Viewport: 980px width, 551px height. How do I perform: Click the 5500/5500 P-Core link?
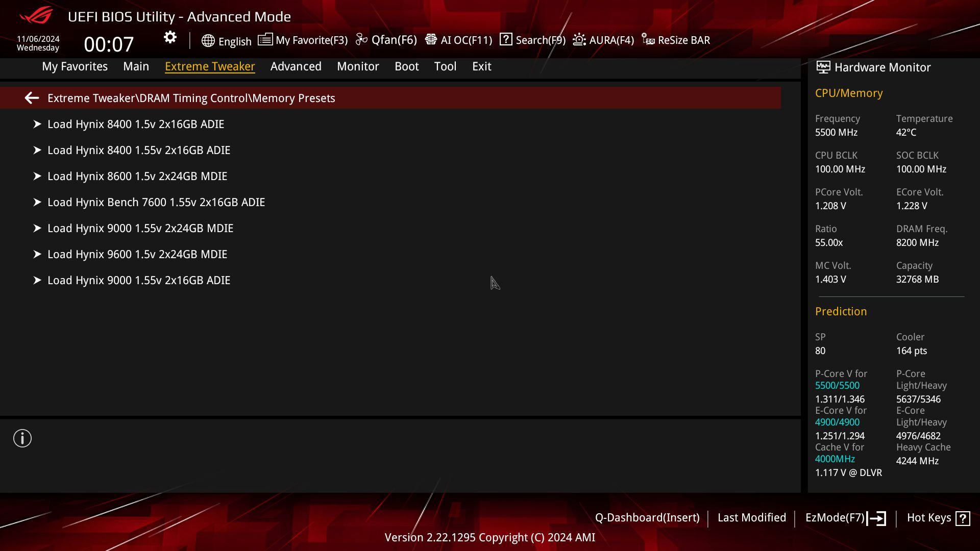837,385
